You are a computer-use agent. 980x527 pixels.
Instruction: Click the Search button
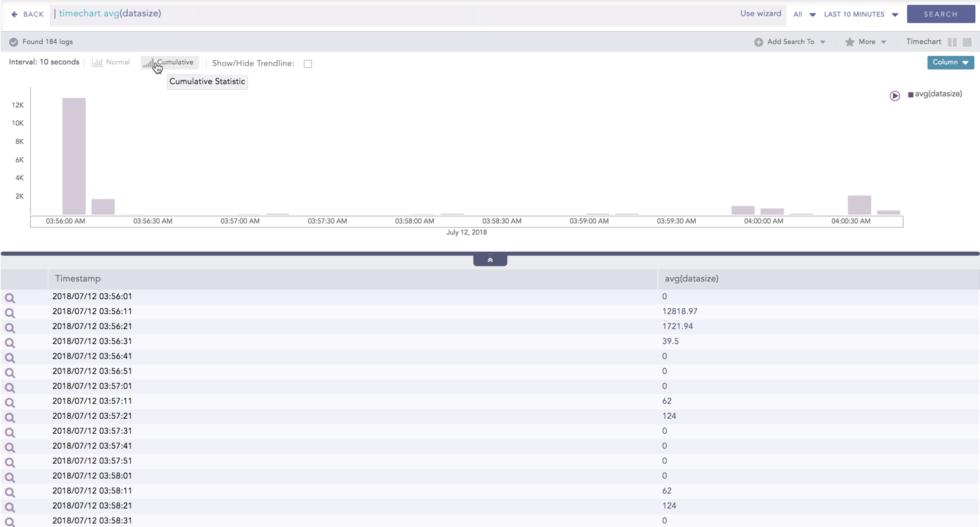coord(941,14)
